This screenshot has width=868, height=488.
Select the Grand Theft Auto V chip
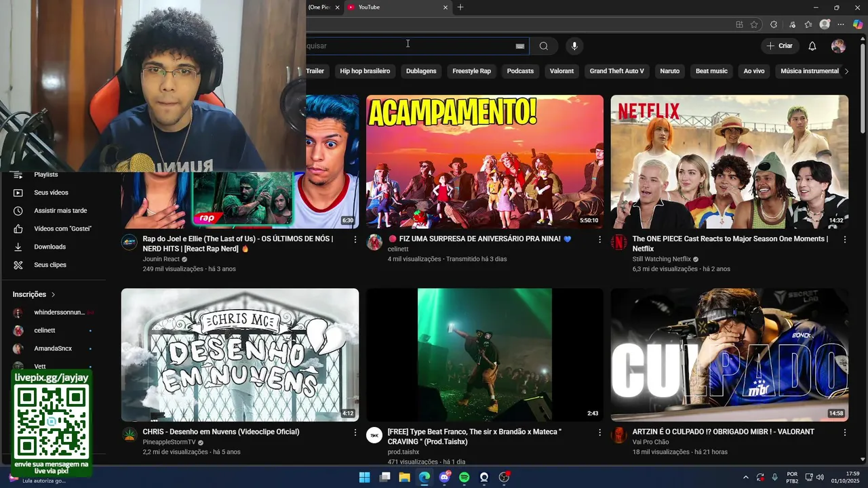[x=616, y=71]
